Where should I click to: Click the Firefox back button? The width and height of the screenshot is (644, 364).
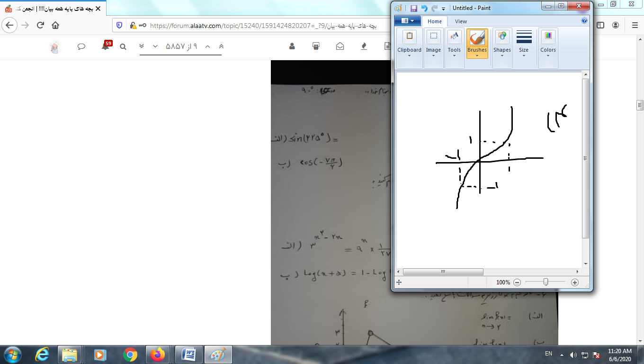coord(10,25)
